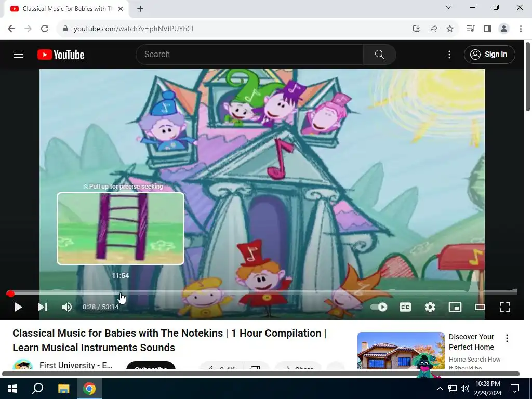Click the Sign in button
The image size is (532, 399).
point(489,54)
